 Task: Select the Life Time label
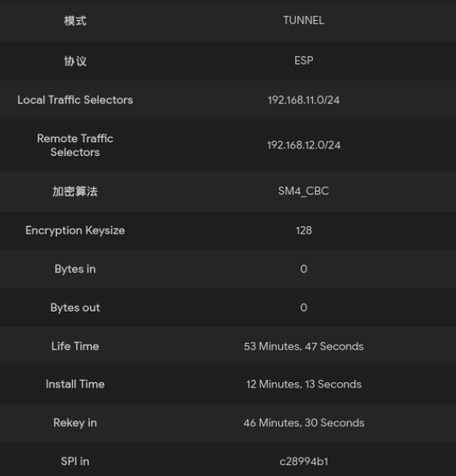(75, 346)
